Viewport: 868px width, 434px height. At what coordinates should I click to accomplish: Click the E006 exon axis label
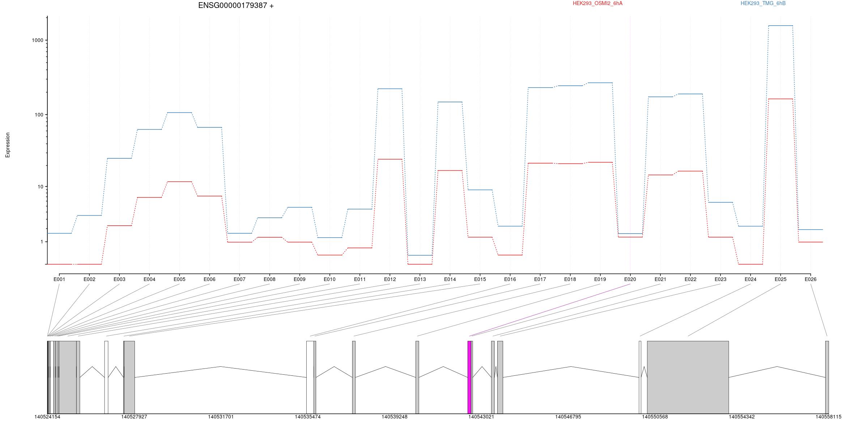click(x=209, y=279)
